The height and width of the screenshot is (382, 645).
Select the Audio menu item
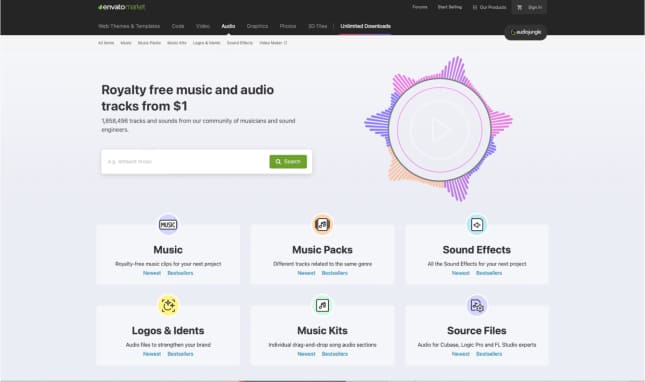(x=228, y=26)
